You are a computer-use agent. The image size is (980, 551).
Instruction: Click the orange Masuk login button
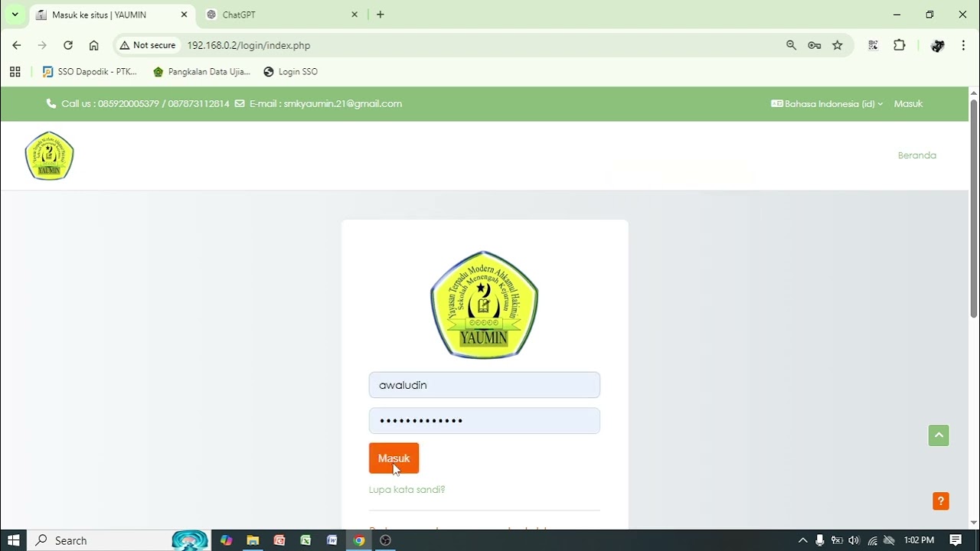394,458
